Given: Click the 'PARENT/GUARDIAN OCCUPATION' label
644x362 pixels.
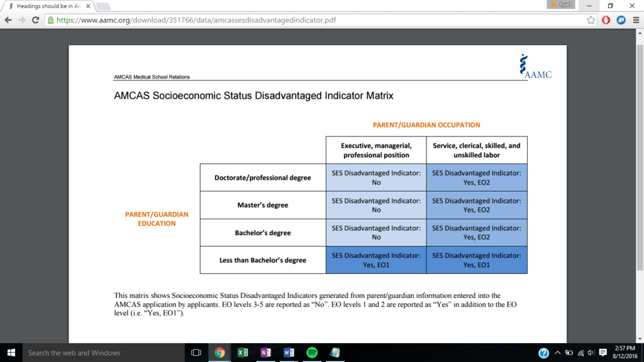Looking at the screenshot, I should click(426, 125).
